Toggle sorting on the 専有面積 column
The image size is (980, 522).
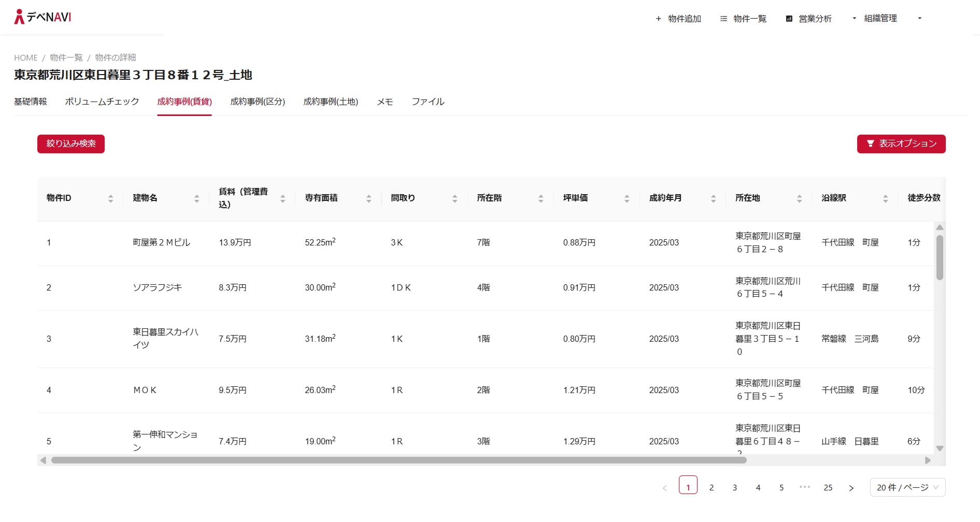point(368,198)
